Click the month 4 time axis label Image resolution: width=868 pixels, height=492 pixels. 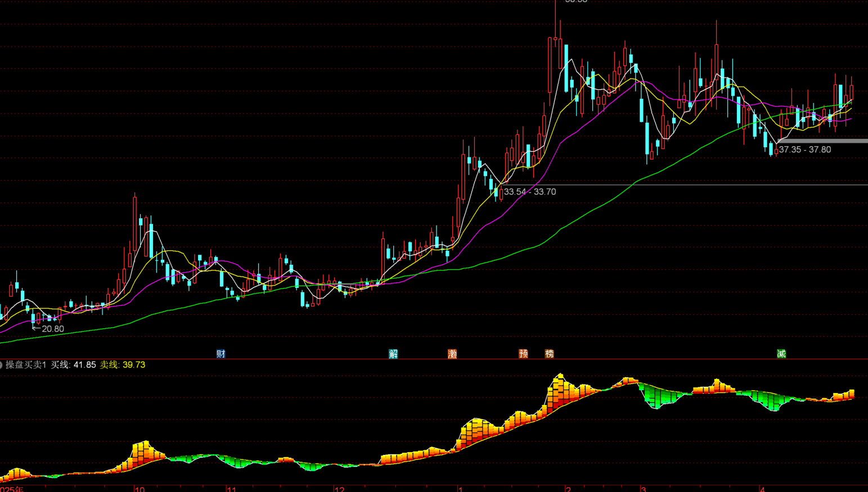tap(763, 489)
